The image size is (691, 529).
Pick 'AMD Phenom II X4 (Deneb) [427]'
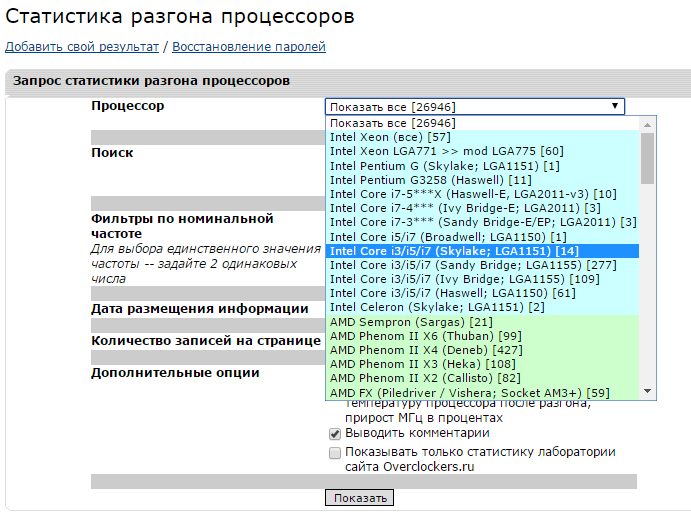(482, 350)
